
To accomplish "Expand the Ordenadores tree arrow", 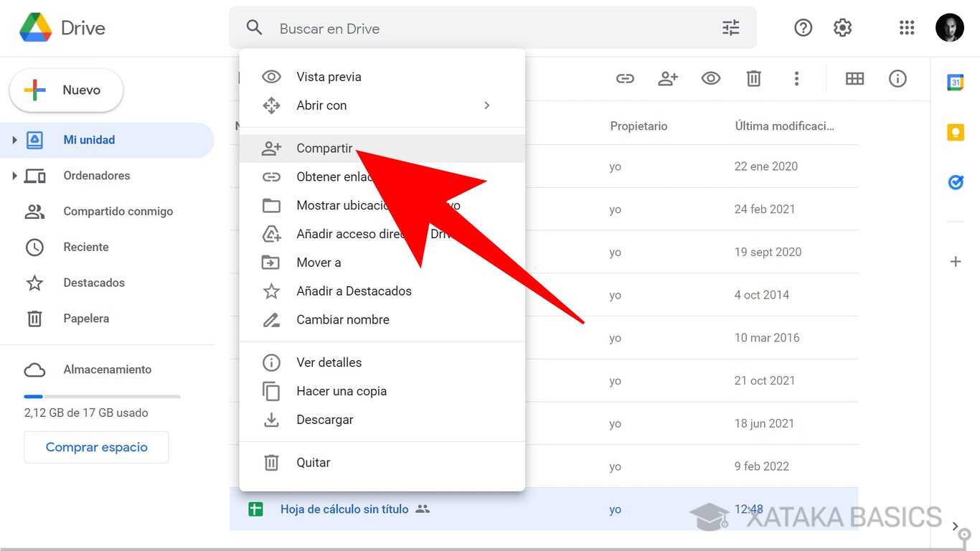I will [x=14, y=176].
